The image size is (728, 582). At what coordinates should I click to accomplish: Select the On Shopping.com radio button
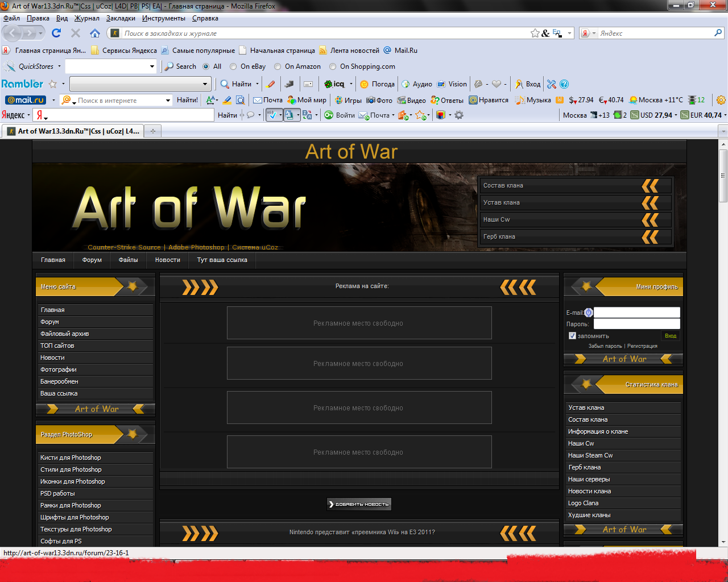[x=333, y=66]
